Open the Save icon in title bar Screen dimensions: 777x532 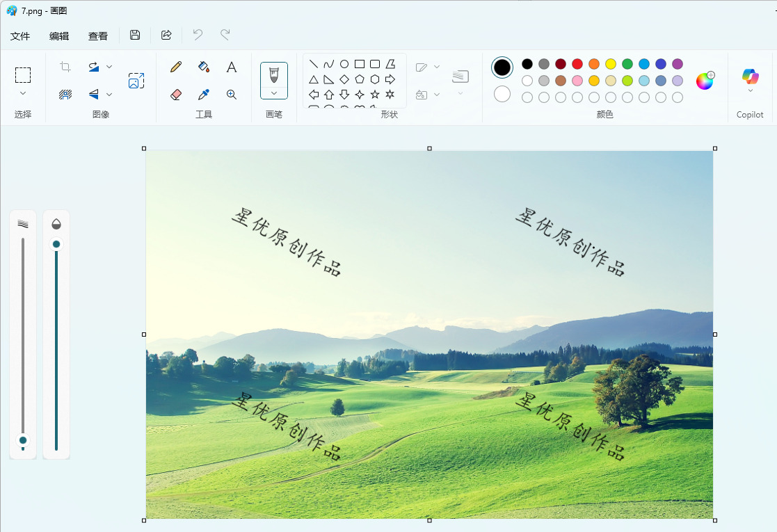tap(135, 35)
